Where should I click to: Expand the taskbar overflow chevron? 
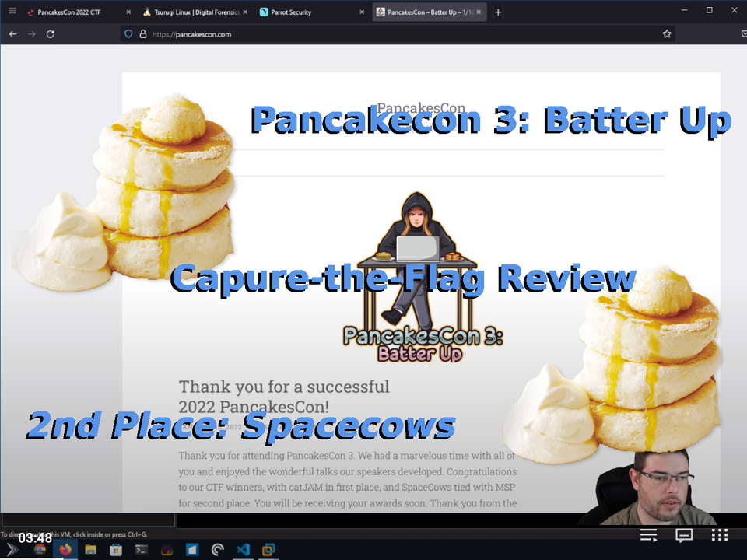tap(12, 550)
